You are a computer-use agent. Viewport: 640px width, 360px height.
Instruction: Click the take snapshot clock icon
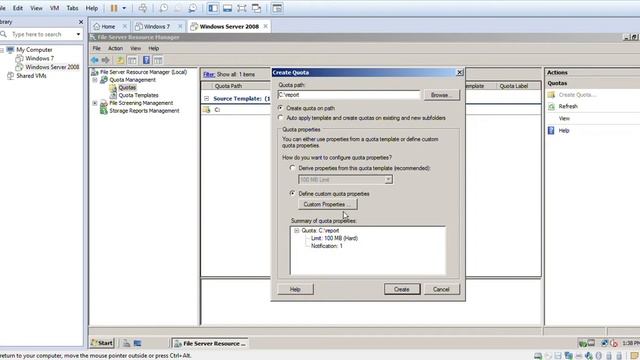tap(164, 8)
